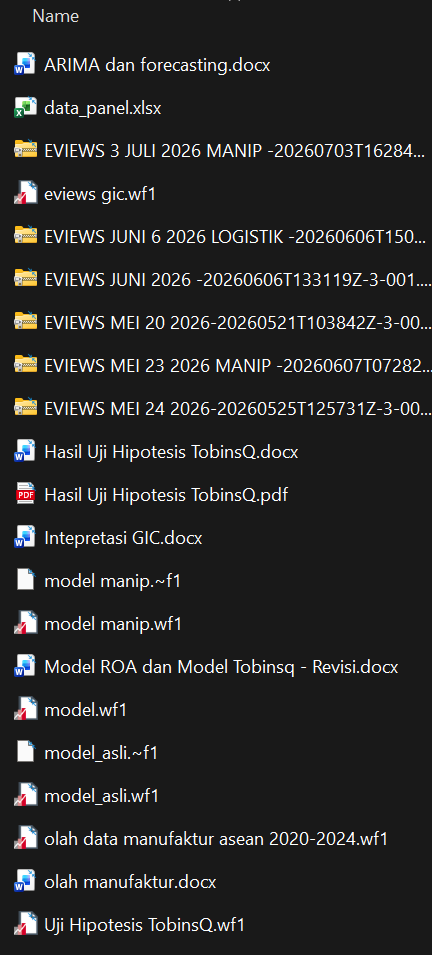The image size is (432, 955).
Task: Click the EViews icon of olah data manufaktur asean
Action: click(x=25, y=839)
